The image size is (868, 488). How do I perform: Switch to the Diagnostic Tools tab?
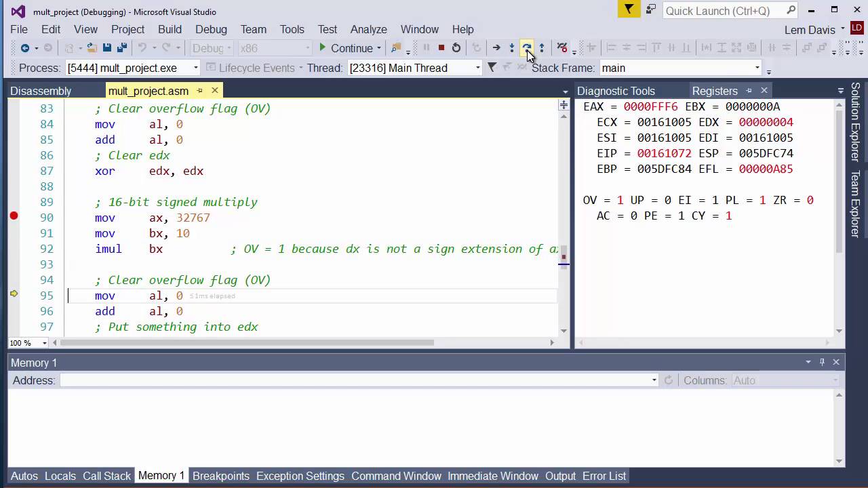pyautogui.click(x=616, y=91)
